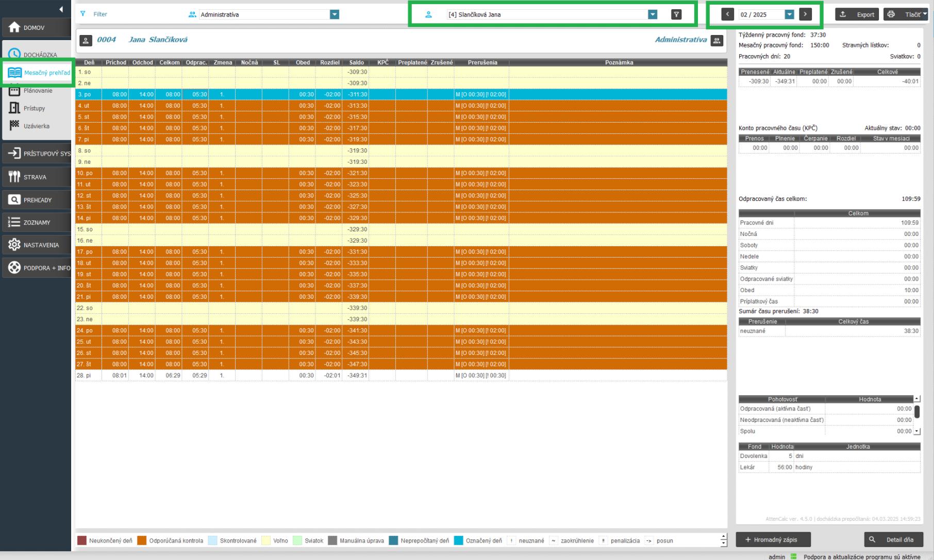
Task: Expand the Administratíva department dropdown
Action: [x=335, y=14]
